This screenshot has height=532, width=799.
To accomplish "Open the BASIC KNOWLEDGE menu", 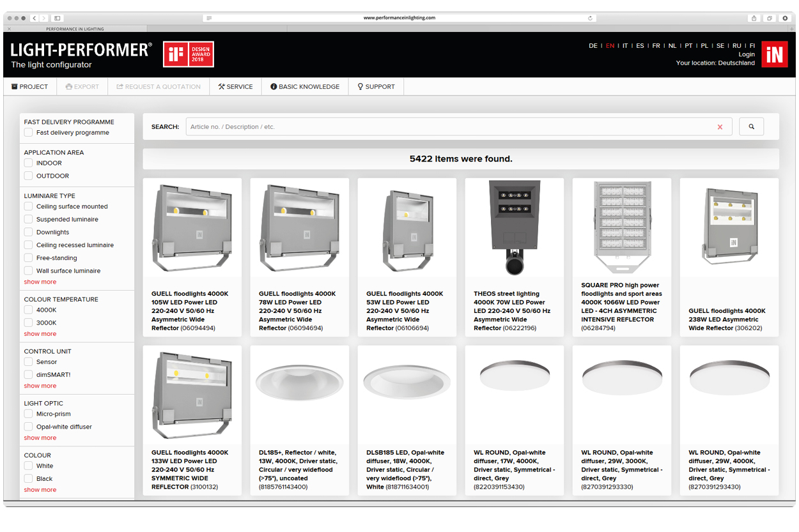I will click(x=305, y=87).
